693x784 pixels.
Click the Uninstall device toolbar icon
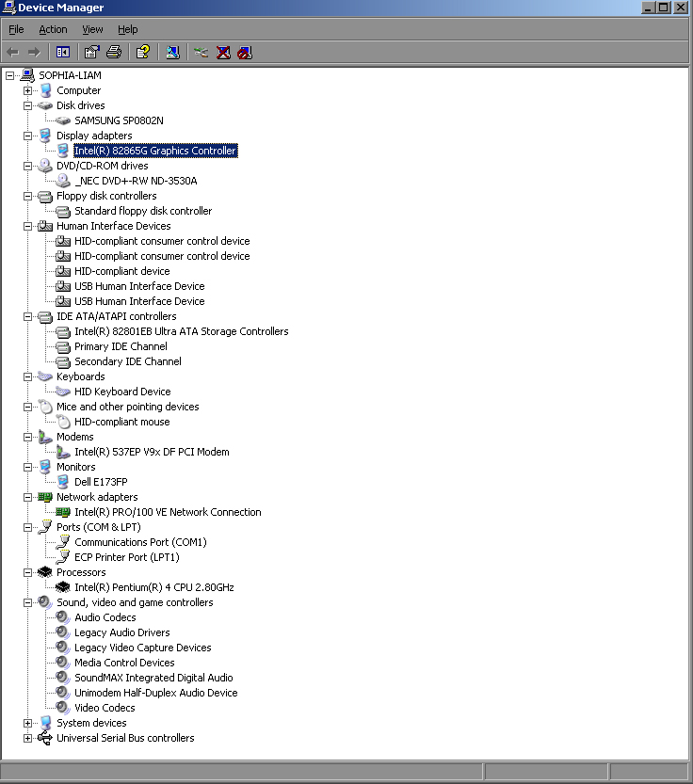click(223, 52)
